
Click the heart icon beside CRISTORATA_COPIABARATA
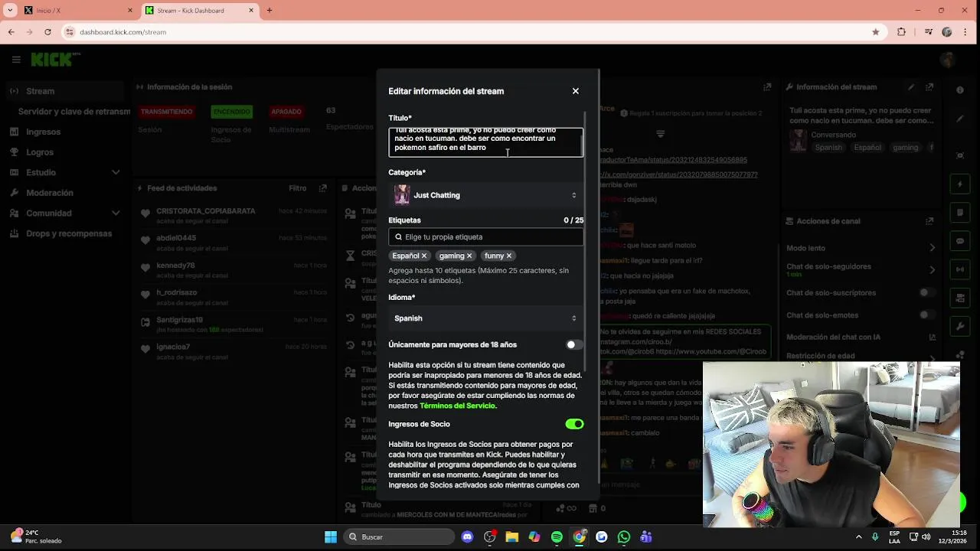tap(145, 214)
